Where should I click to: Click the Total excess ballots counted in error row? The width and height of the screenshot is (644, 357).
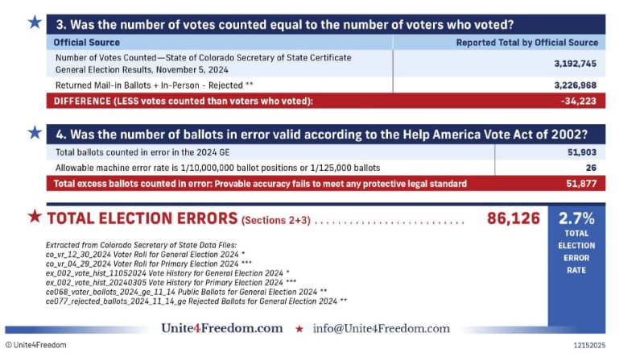(261, 183)
